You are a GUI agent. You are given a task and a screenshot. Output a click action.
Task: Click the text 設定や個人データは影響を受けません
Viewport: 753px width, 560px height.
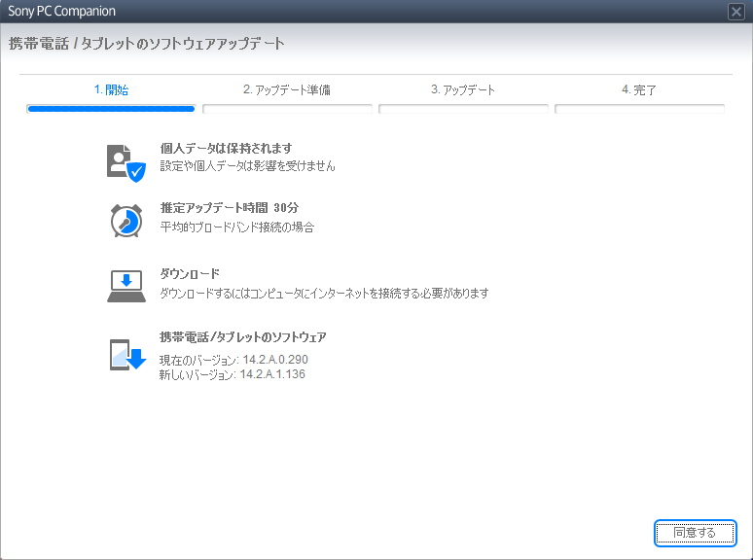[247, 166]
